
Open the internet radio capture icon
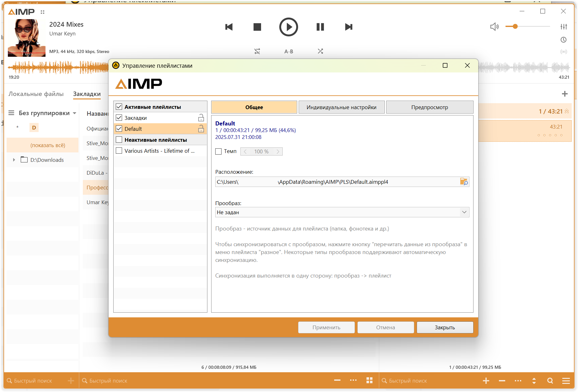tap(564, 52)
